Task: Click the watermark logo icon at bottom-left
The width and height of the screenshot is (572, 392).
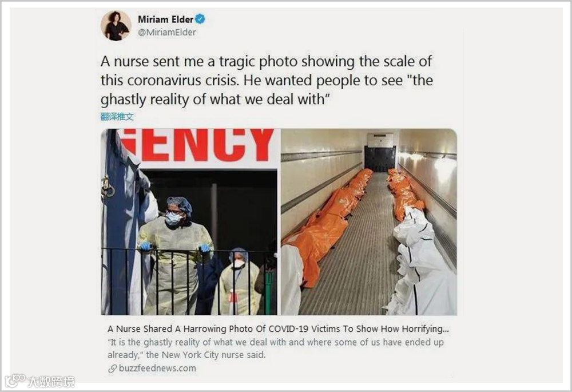Action: (15, 381)
